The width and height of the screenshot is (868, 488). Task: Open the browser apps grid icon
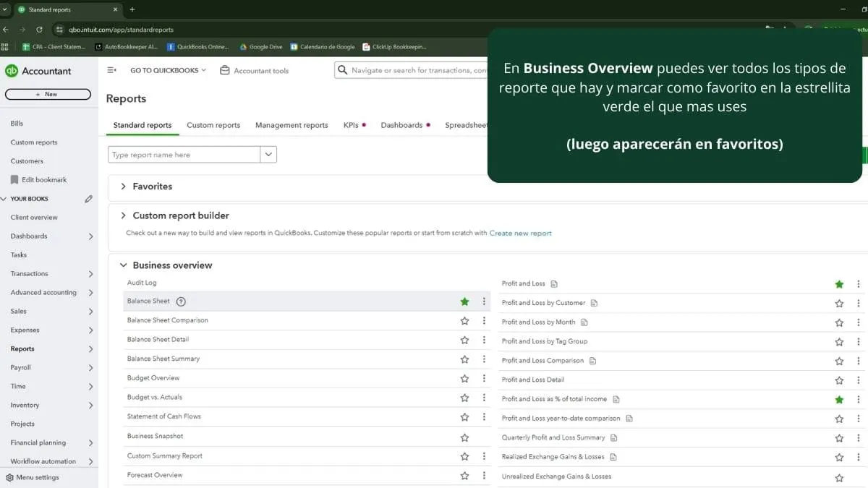pos(6,47)
